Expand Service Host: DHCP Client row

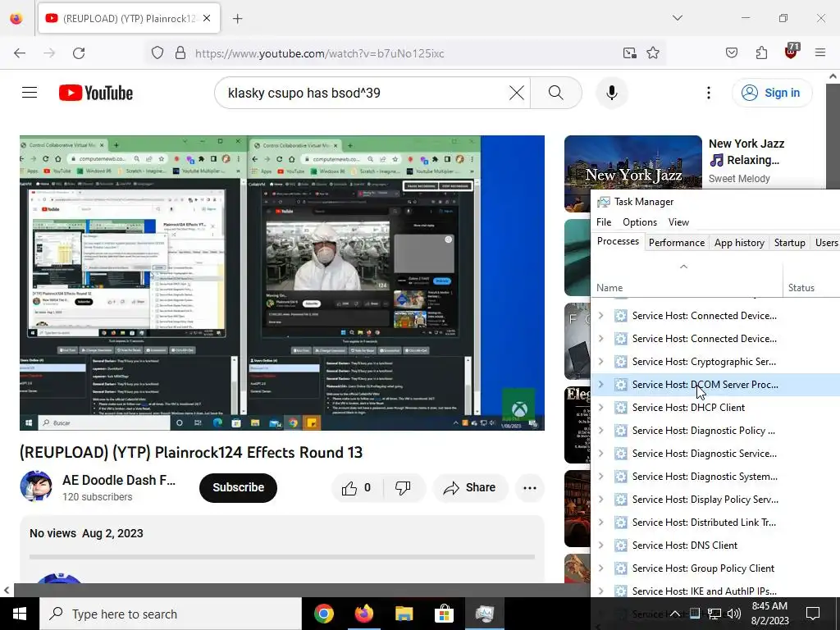[601, 408]
